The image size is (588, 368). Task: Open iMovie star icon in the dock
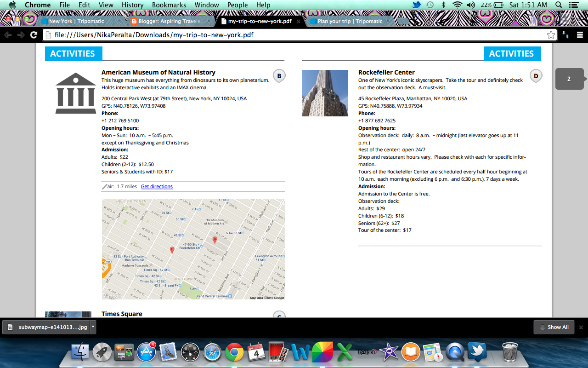pyautogui.click(x=389, y=352)
